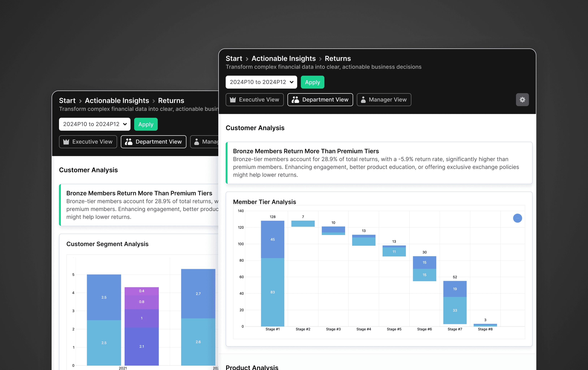Click the chevron arrow in front period selector
The width and height of the screenshot is (588, 370).
point(292,82)
